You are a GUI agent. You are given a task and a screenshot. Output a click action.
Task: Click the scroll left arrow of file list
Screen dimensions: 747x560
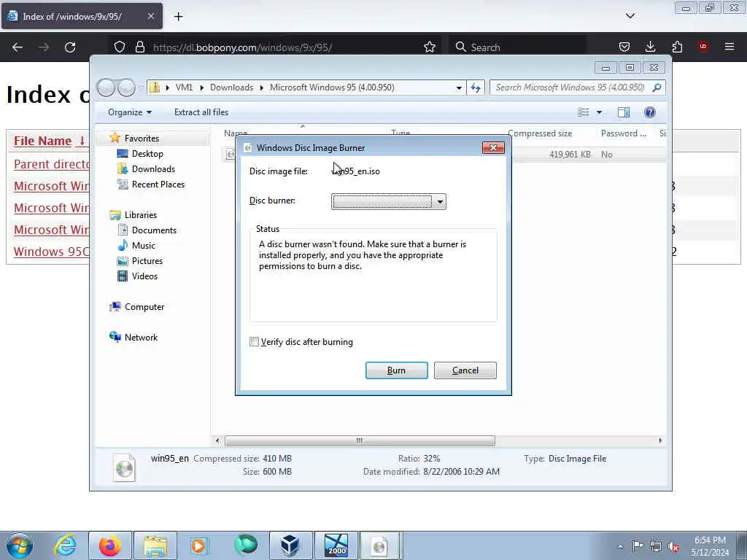[x=217, y=441]
